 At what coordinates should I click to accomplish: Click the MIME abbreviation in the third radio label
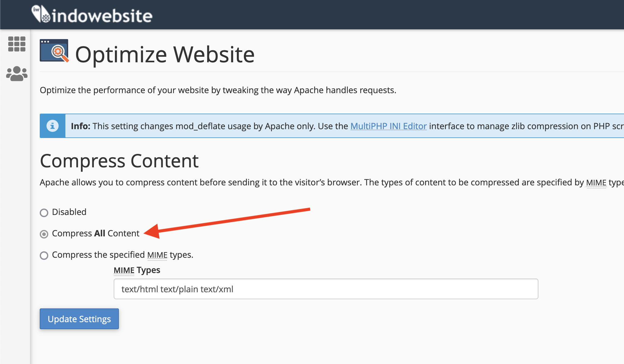click(x=157, y=255)
